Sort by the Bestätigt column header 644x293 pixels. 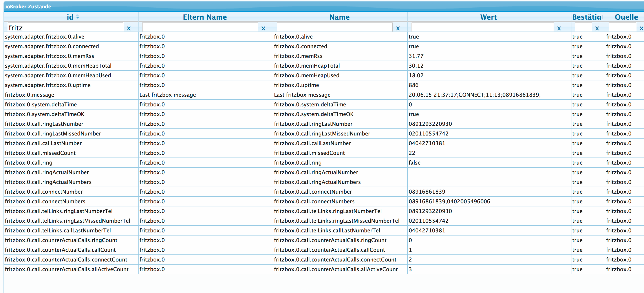point(587,17)
